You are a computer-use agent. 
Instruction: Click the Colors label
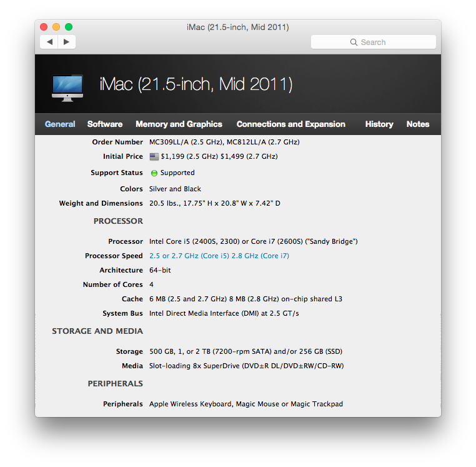tap(131, 189)
